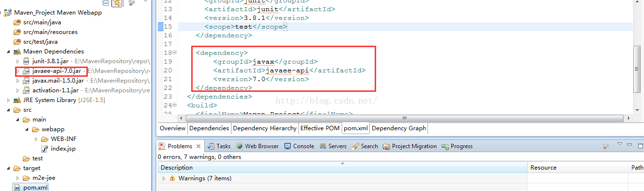The height and width of the screenshot is (191, 644).
Task: Collapse the src folder node
Action: (x=8, y=110)
